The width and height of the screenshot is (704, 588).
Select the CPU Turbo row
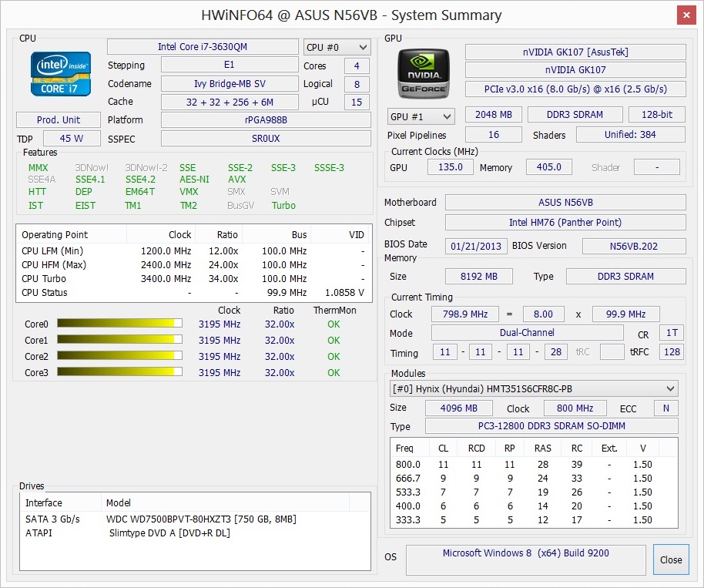tap(193, 278)
